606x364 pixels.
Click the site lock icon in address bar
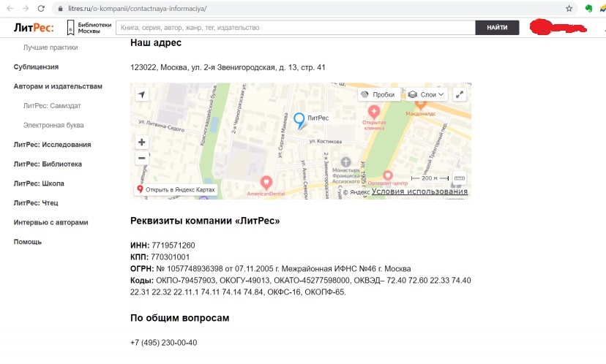60,9
